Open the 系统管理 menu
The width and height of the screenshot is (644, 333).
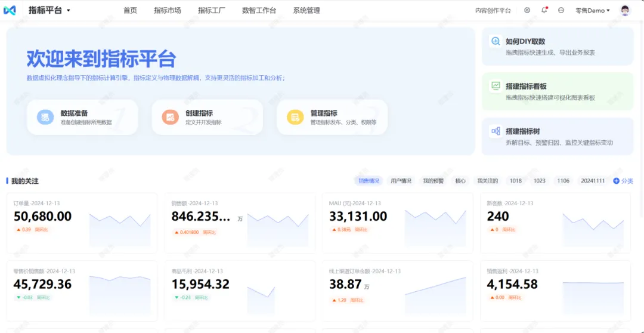[x=306, y=11]
